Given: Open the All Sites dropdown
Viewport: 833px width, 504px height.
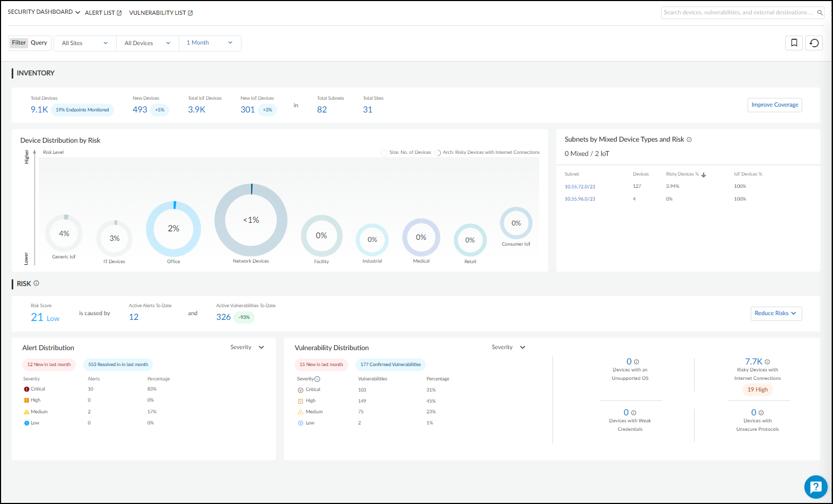Looking at the screenshot, I should coord(85,44).
